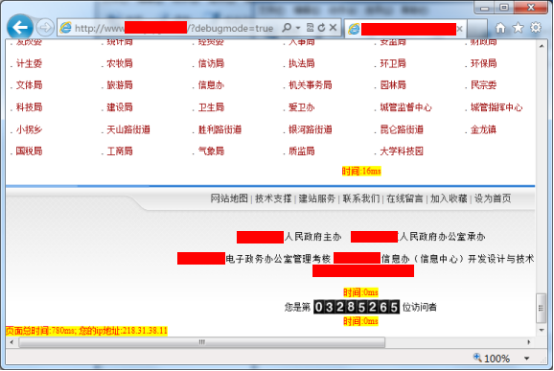Viewport: 554px width, 371px height.
Task: Click the horizontal scrollbar thumb
Action: [202, 342]
